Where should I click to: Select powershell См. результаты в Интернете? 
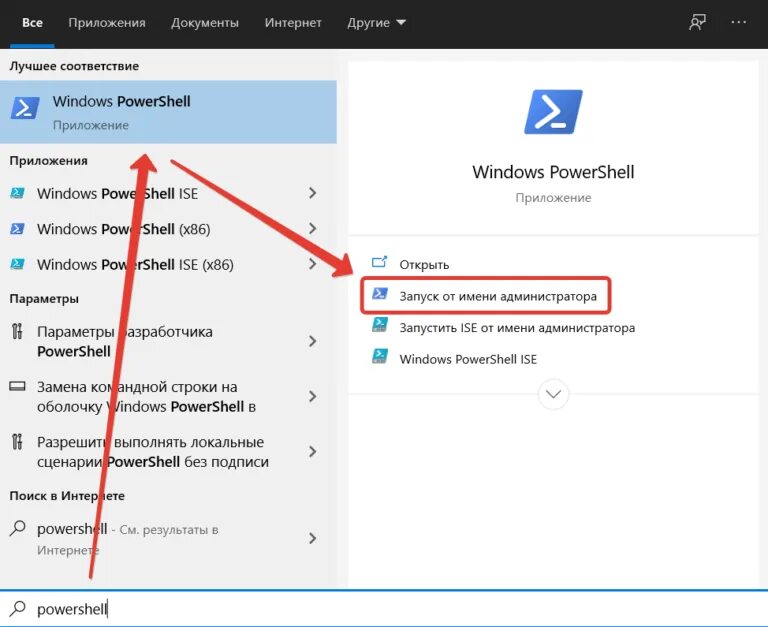point(127,539)
